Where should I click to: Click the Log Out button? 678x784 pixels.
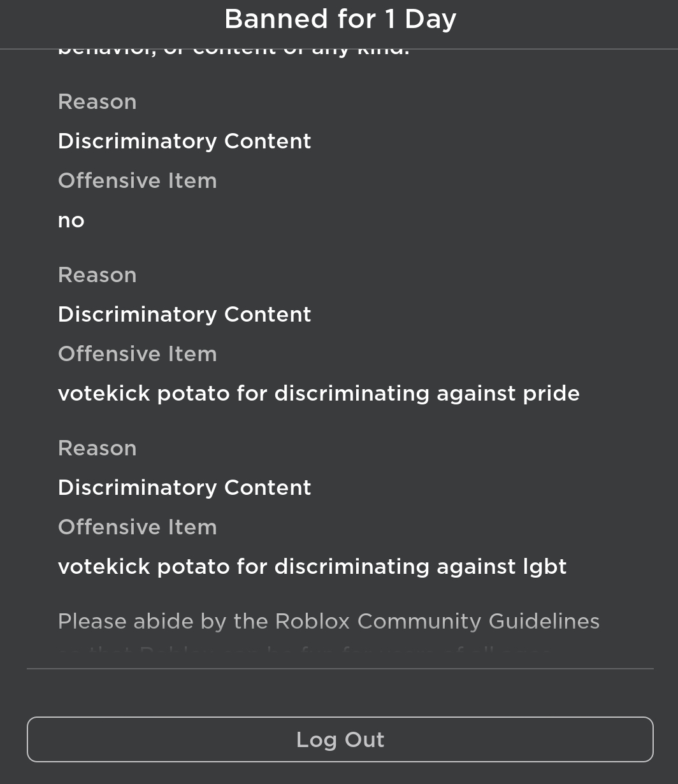(x=340, y=739)
